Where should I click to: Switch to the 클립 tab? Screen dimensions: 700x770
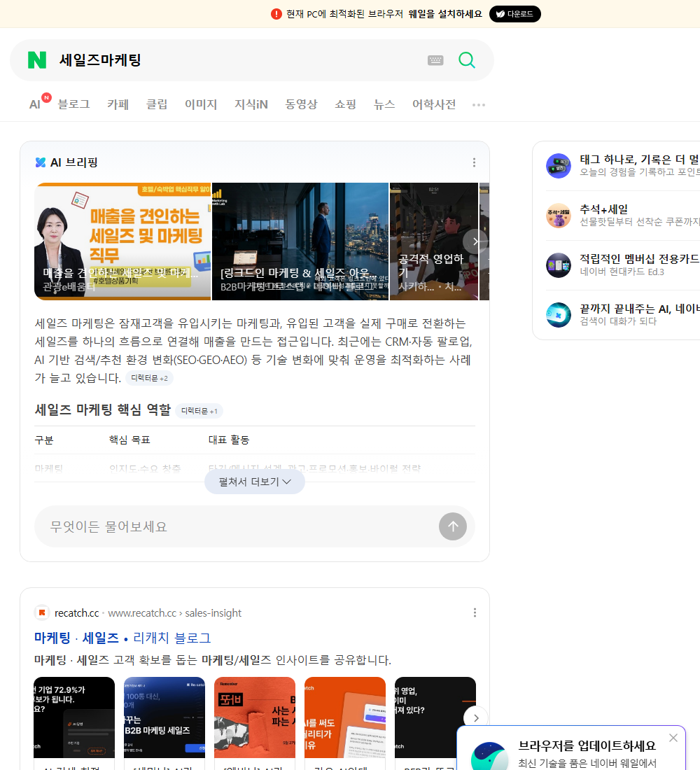pos(157,104)
